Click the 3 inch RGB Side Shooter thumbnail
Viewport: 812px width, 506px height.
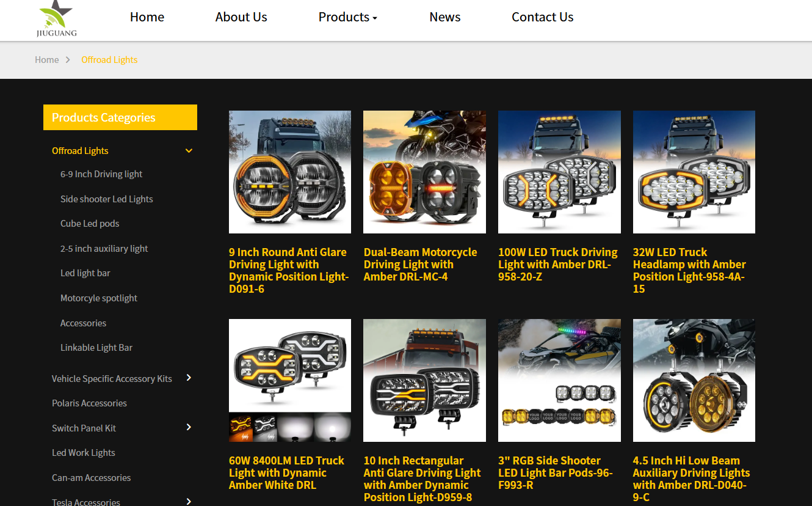tap(559, 380)
